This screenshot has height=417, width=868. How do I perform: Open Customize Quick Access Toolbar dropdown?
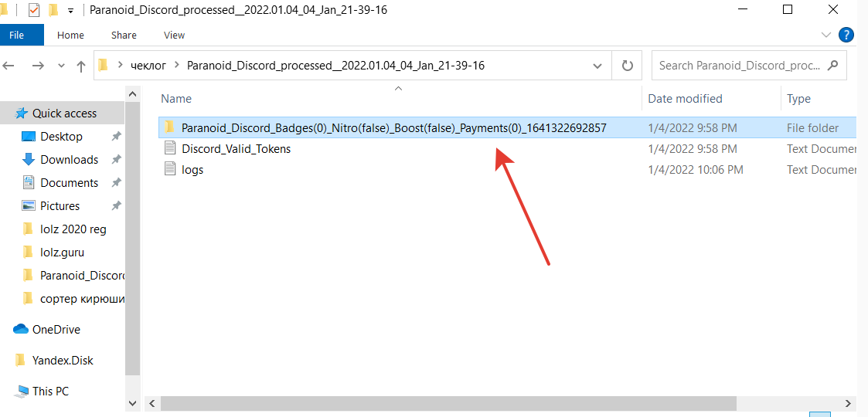click(x=70, y=11)
